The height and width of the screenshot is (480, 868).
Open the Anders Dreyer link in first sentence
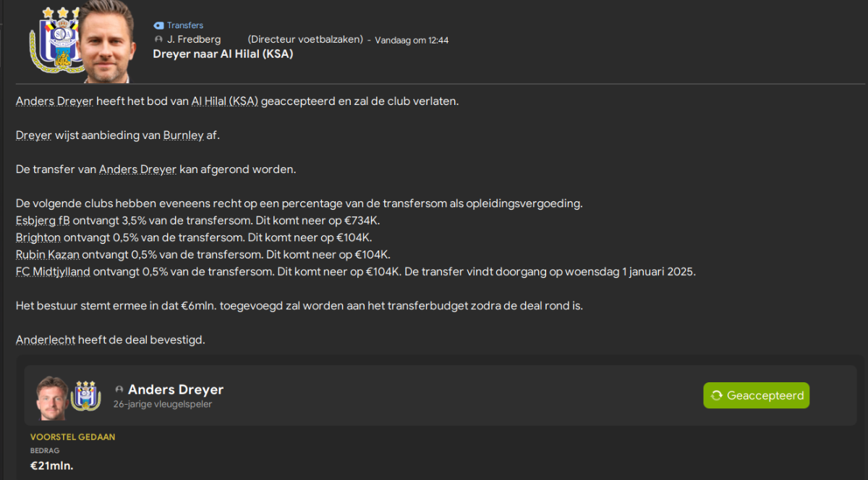[55, 101]
